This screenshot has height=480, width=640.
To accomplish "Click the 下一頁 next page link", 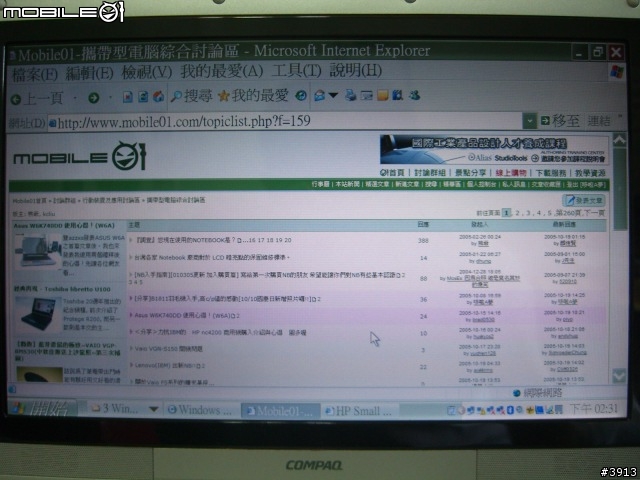I will tap(594, 213).
